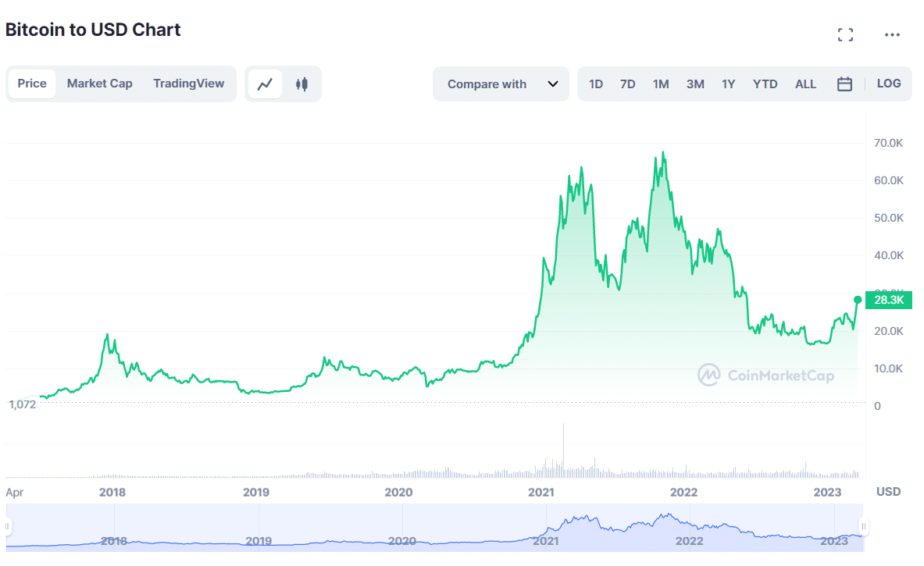Click the 60.0K y-axis label
The width and height of the screenshot is (924, 566).
[888, 181]
